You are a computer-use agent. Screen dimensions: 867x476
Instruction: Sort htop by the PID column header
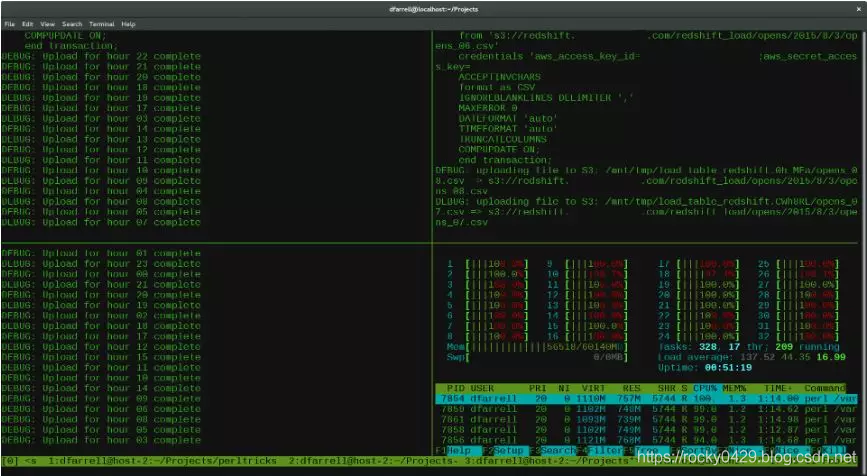tap(456, 388)
